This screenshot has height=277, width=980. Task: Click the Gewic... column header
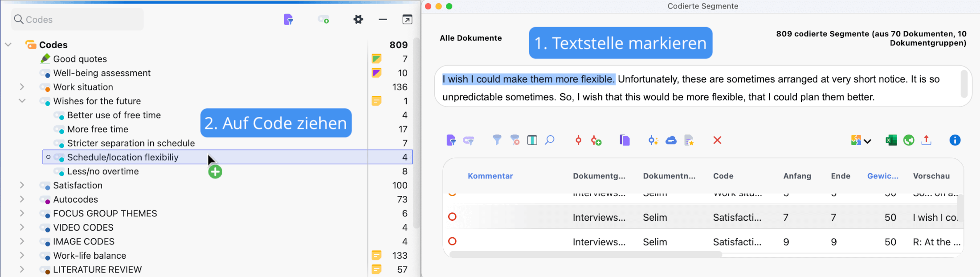pyautogui.click(x=882, y=176)
